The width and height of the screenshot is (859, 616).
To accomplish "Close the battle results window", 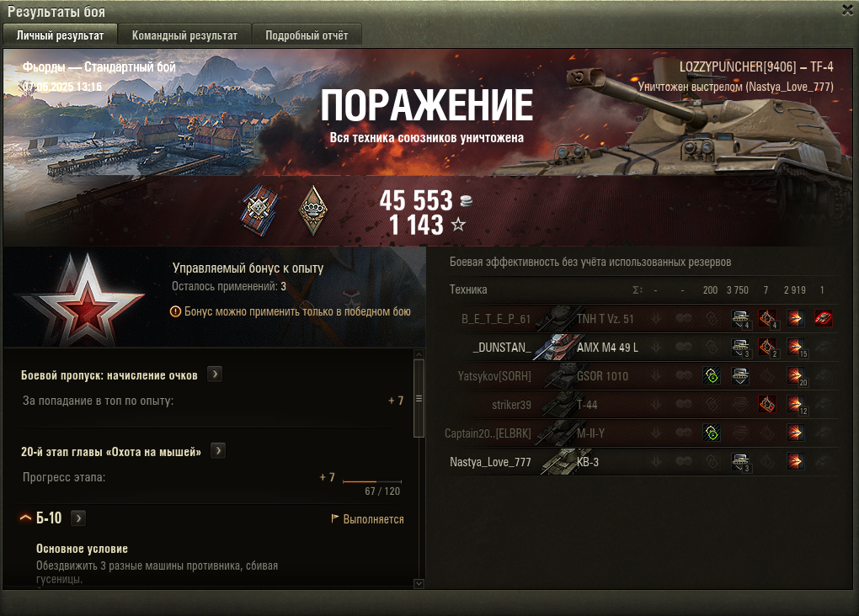I will [x=848, y=10].
